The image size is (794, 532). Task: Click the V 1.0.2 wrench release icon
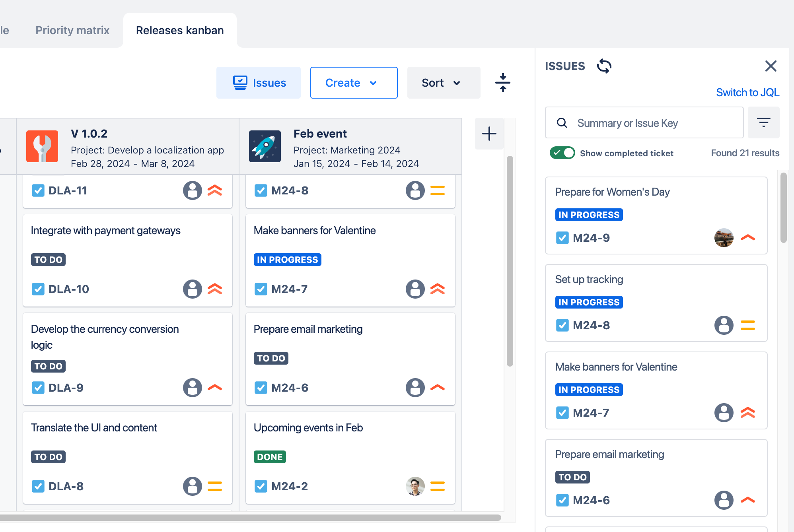42,146
